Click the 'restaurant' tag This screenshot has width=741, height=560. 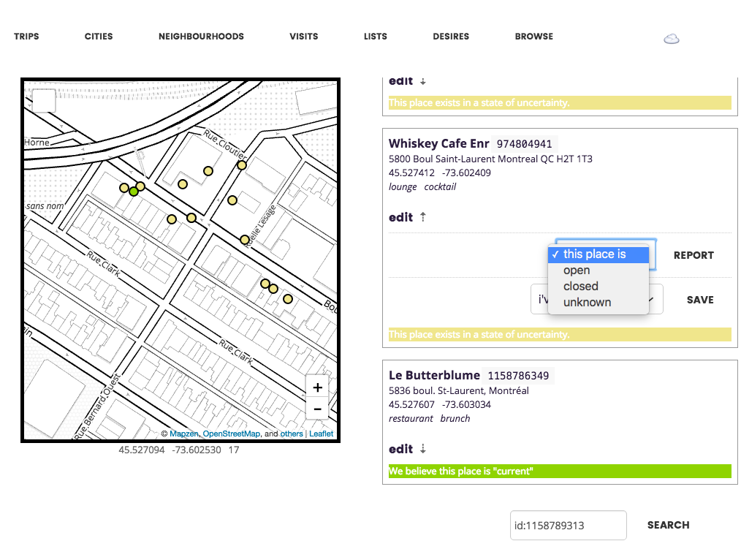pyautogui.click(x=411, y=418)
